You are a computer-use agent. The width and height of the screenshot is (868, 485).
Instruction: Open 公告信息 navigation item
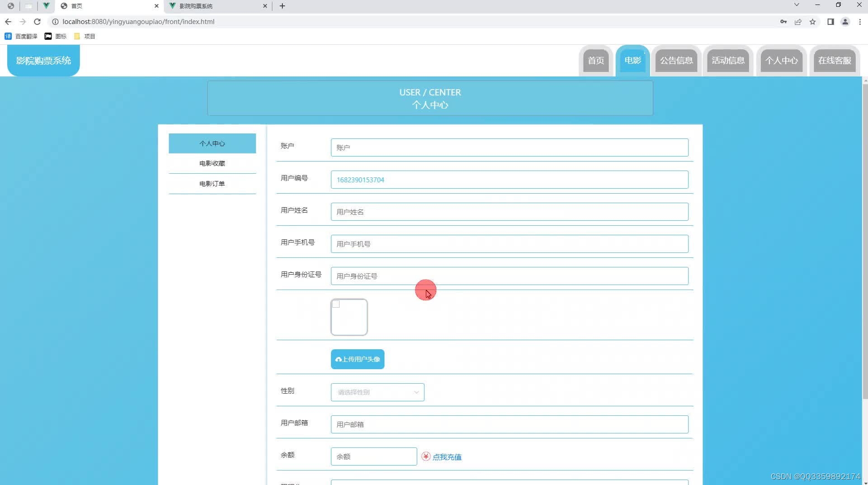click(x=676, y=61)
